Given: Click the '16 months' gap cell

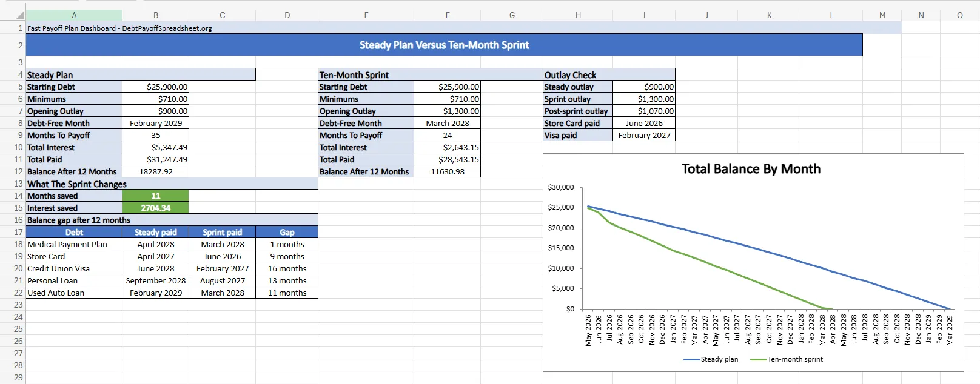Looking at the screenshot, I should [x=287, y=268].
